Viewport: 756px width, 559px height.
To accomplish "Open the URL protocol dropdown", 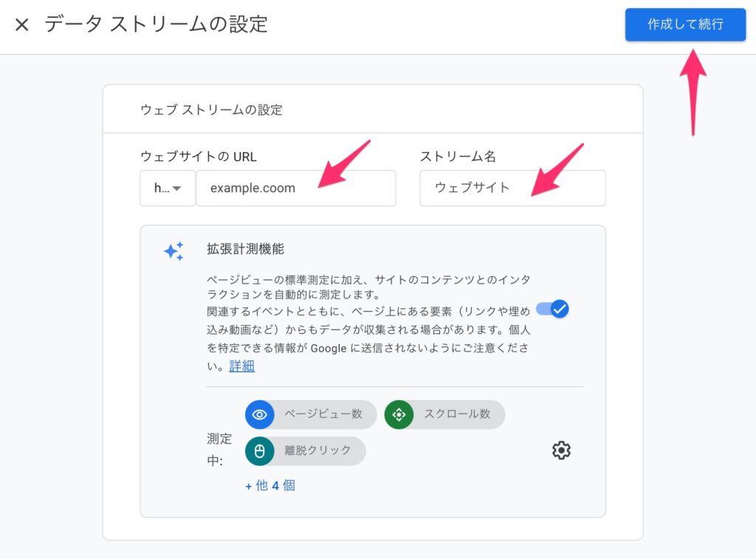I will (x=168, y=188).
